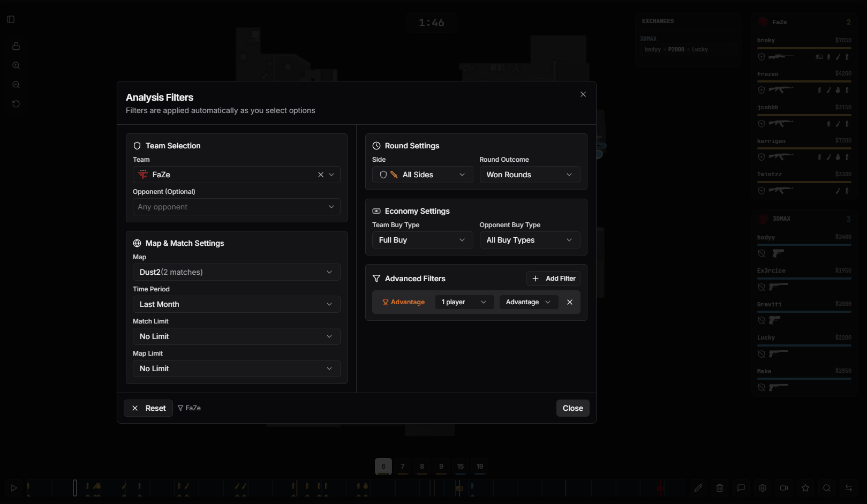Viewport: 867px width, 504px height.
Task: Reset the map view with the rotate icon
Action: coord(16,104)
